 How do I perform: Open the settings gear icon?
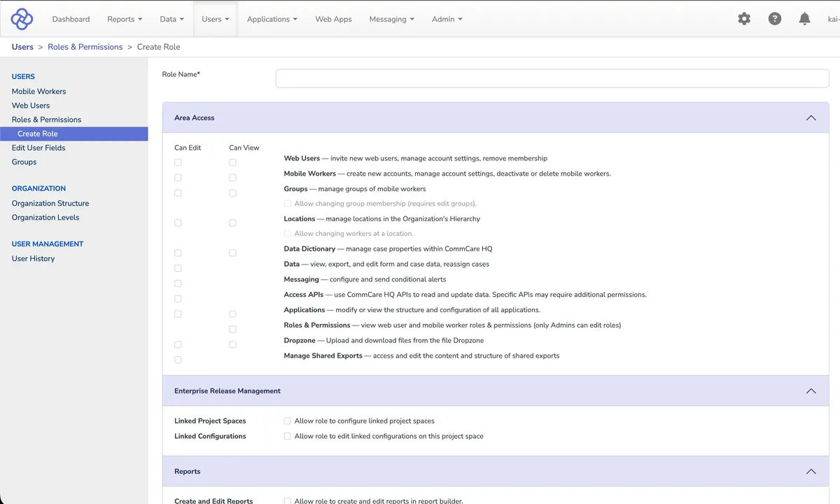(x=744, y=19)
